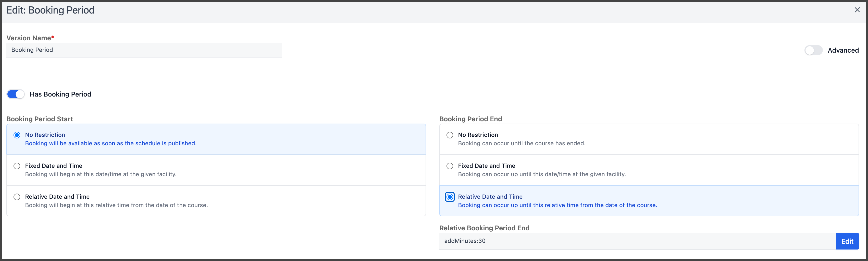
Task: Turn off Has Booking Period switch
Action: (x=16, y=94)
